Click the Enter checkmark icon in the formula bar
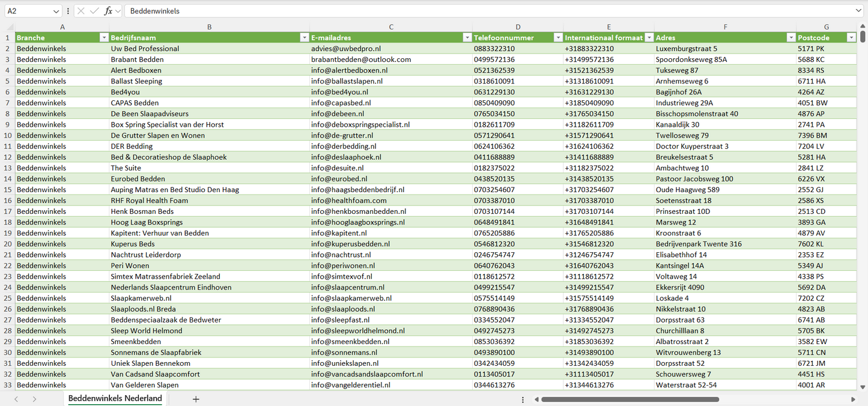The width and height of the screenshot is (868, 406). (94, 11)
